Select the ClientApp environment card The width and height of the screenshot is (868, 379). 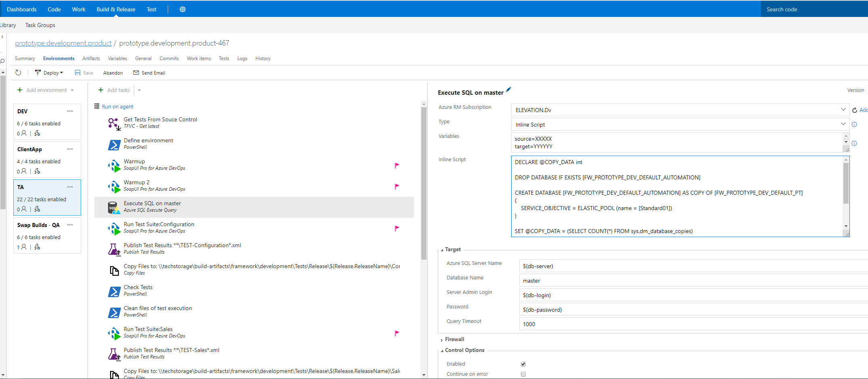(x=47, y=160)
